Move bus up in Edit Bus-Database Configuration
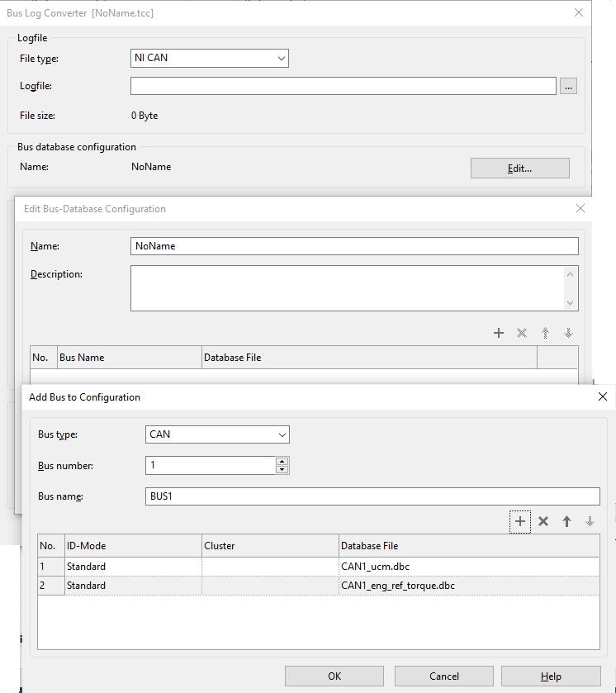616x693 pixels. (545, 333)
